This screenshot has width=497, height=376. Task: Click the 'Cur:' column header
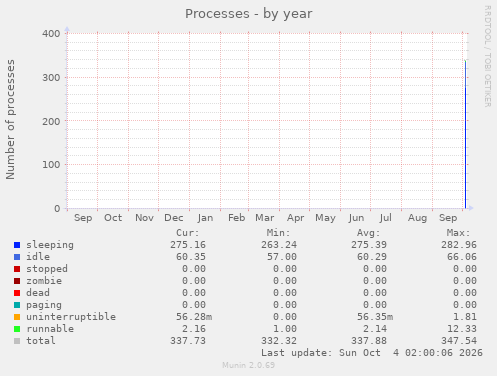188,233
